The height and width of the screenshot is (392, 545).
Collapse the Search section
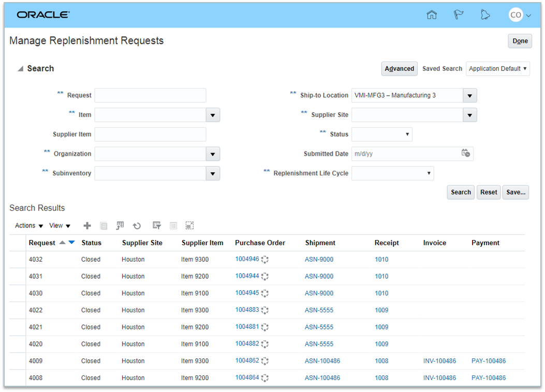click(20, 69)
